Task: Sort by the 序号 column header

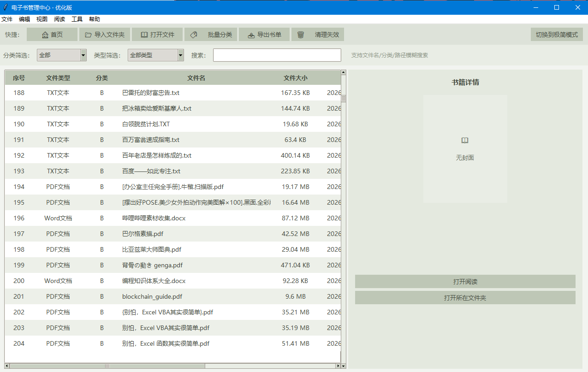Action: pos(19,78)
